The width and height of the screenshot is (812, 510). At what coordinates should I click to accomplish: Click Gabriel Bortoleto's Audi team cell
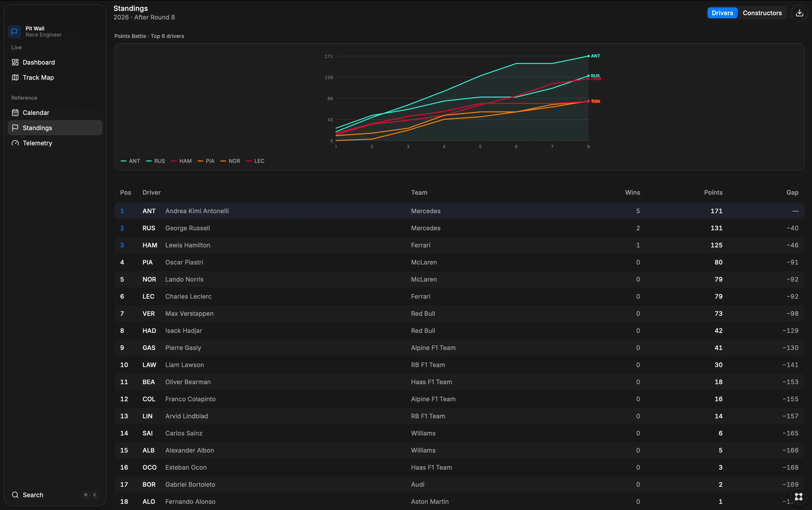pos(417,484)
